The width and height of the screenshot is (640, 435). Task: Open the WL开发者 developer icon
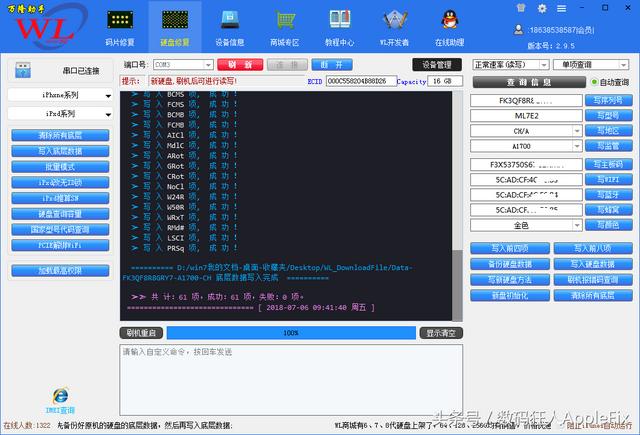(393, 27)
